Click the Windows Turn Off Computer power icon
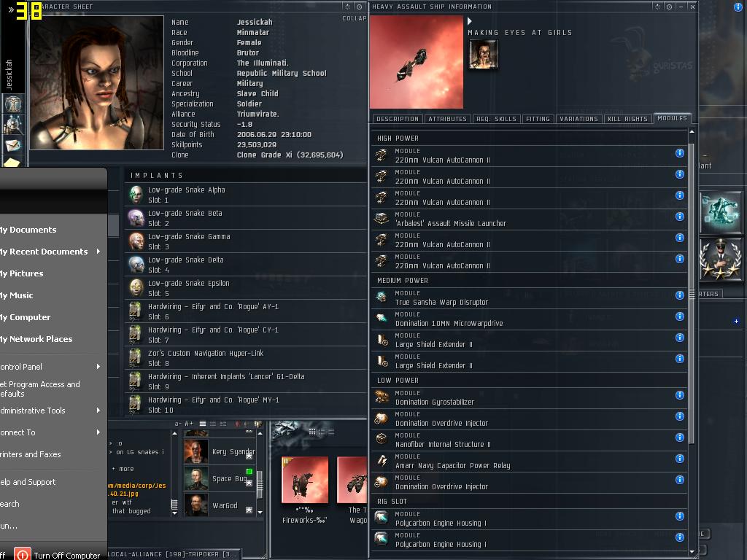The image size is (747, 560). pyautogui.click(x=22, y=555)
